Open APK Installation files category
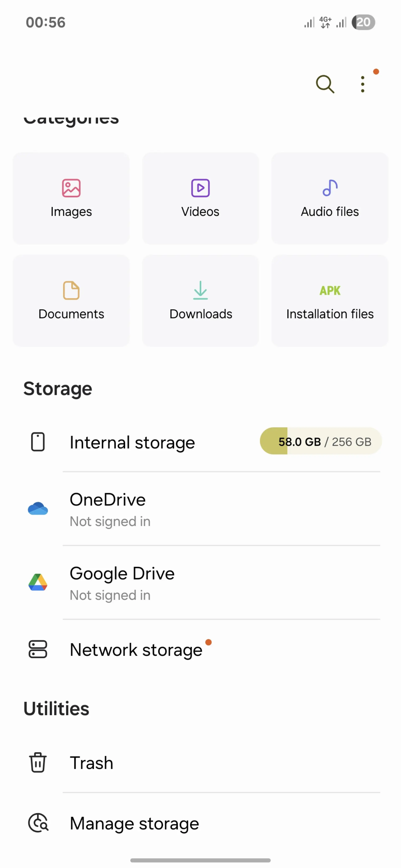Image resolution: width=401 pixels, height=868 pixels. (330, 300)
